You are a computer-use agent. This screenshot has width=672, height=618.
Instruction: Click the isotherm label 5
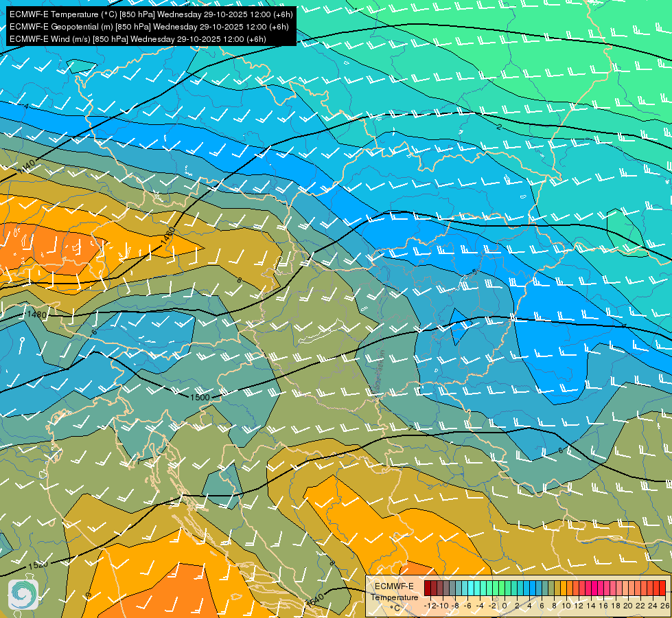point(474,272)
